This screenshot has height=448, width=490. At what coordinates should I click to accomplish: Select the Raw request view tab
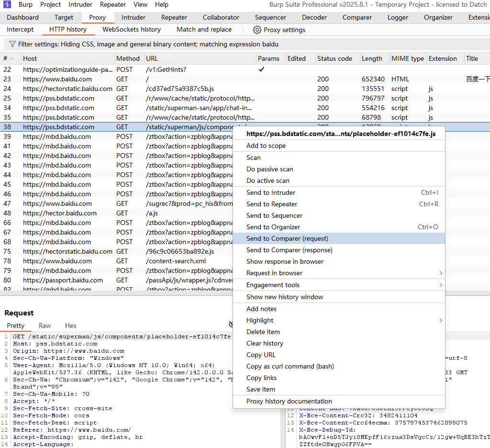(45, 326)
